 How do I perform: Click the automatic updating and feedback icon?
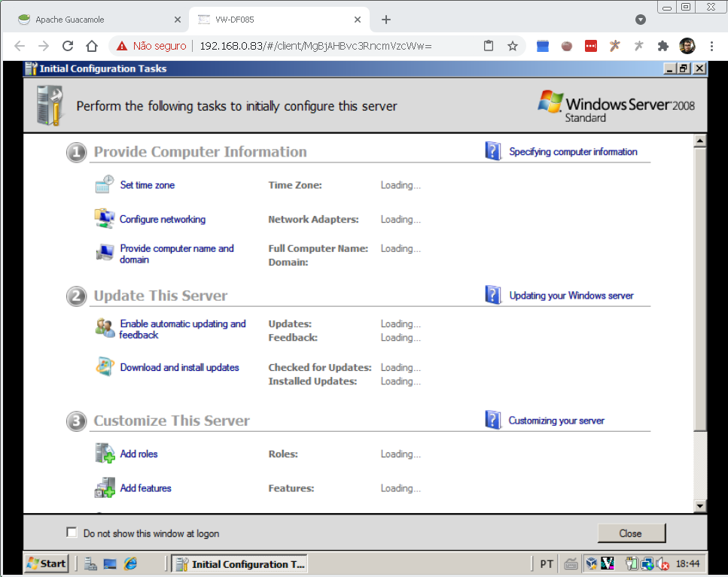coord(105,328)
